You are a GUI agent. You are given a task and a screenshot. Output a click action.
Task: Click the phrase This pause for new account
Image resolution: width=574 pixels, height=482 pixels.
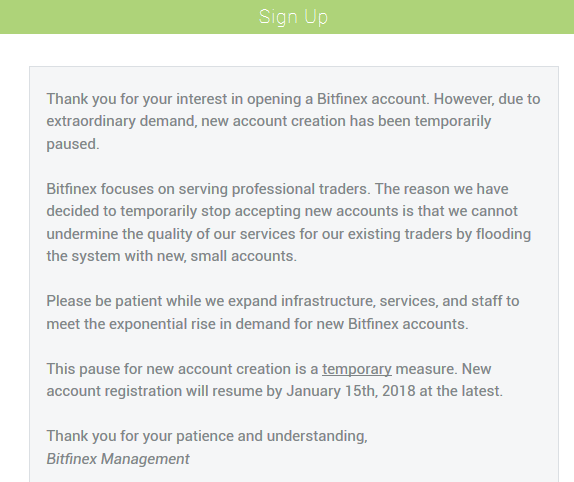(x=139, y=369)
